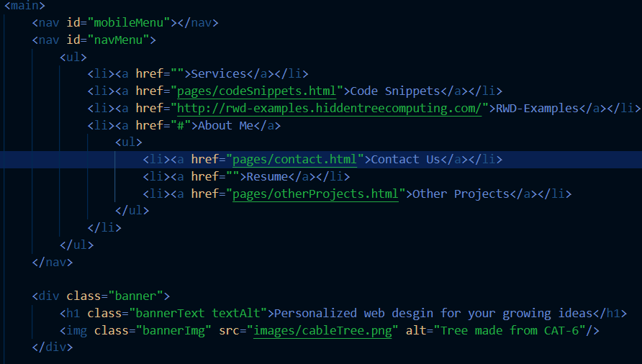This screenshot has height=364, width=642.
Task: Click the banner class value
Action: (x=135, y=296)
